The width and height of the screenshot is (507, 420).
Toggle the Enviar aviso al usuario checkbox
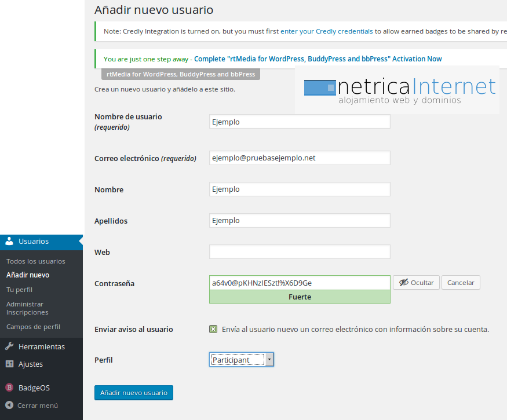pyautogui.click(x=213, y=329)
